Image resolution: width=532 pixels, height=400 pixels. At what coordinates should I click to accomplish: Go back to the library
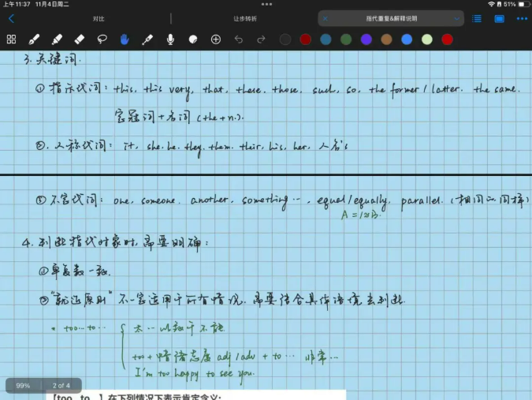point(11,18)
